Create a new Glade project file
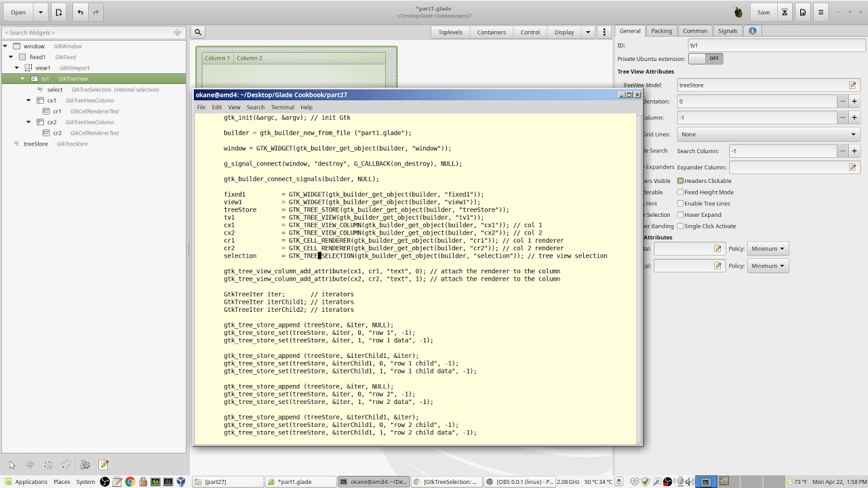This screenshot has width=868, height=488. pos(59,12)
